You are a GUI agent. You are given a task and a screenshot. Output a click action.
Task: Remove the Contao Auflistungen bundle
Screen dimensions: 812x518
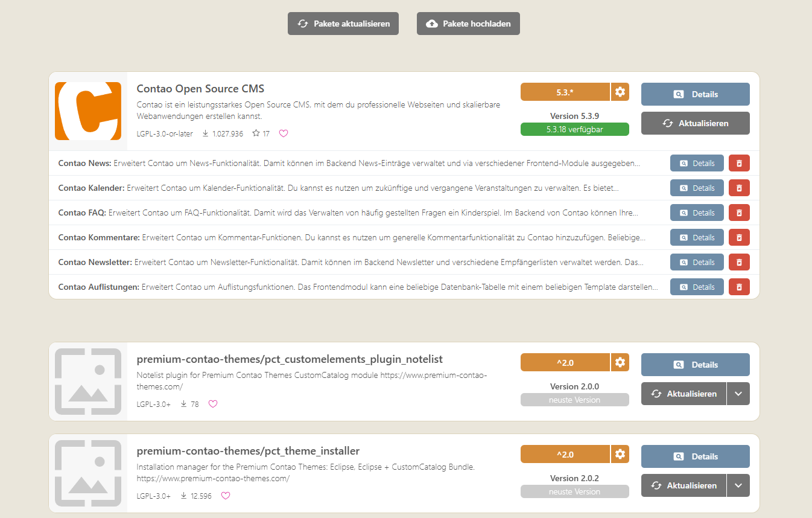740,287
